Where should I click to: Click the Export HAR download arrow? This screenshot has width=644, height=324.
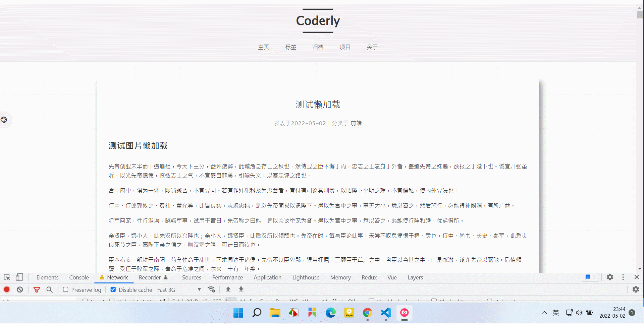pyautogui.click(x=241, y=289)
